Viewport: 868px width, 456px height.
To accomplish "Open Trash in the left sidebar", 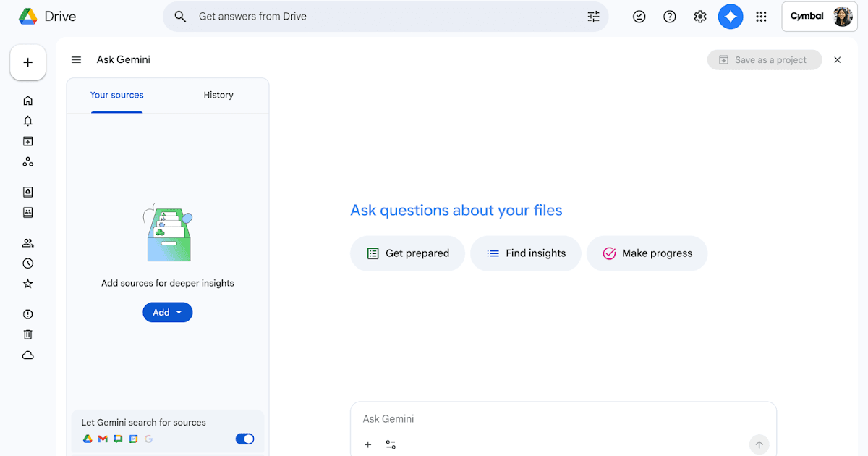I will 28,334.
